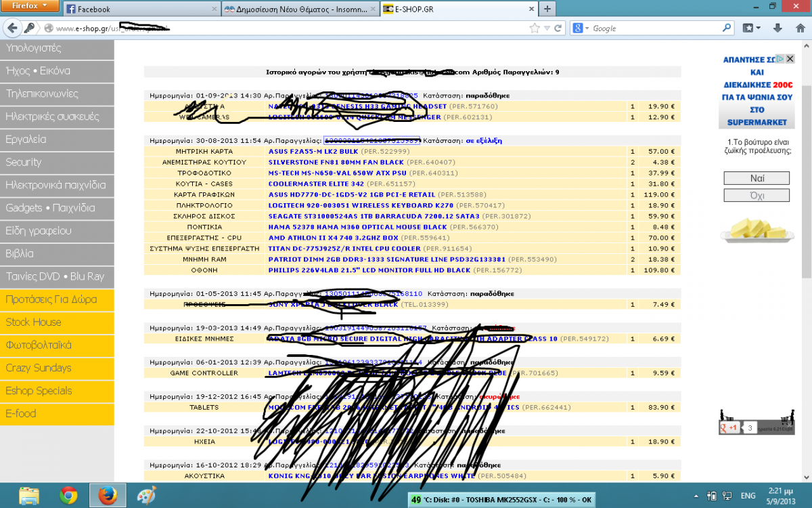Viewport: 812px width, 508px height.
Task: Open Philips 226V4LAB monitor link
Action: [x=369, y=270]
